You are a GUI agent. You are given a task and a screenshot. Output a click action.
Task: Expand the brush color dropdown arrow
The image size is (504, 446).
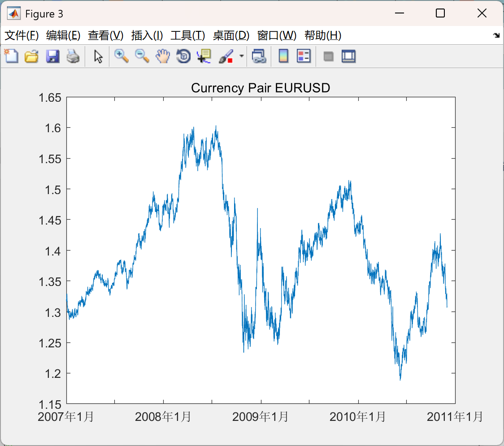coord(241,56)
